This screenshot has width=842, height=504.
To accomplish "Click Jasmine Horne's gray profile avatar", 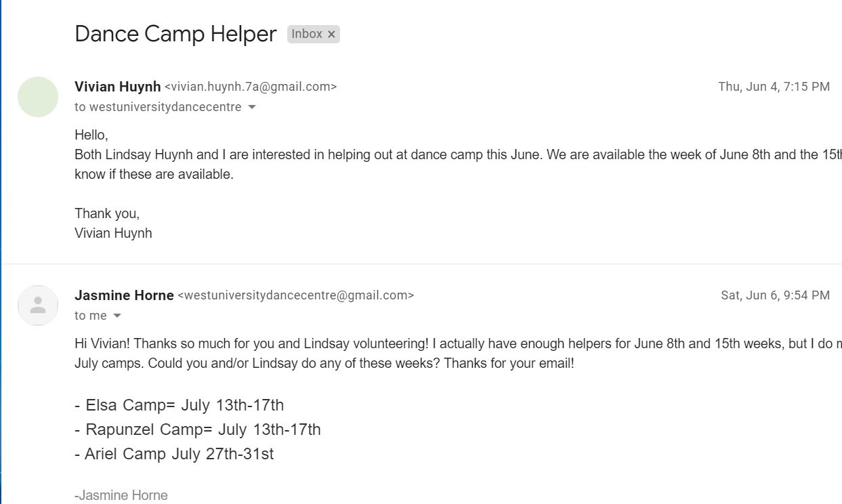I will click(x=38, y=306).
